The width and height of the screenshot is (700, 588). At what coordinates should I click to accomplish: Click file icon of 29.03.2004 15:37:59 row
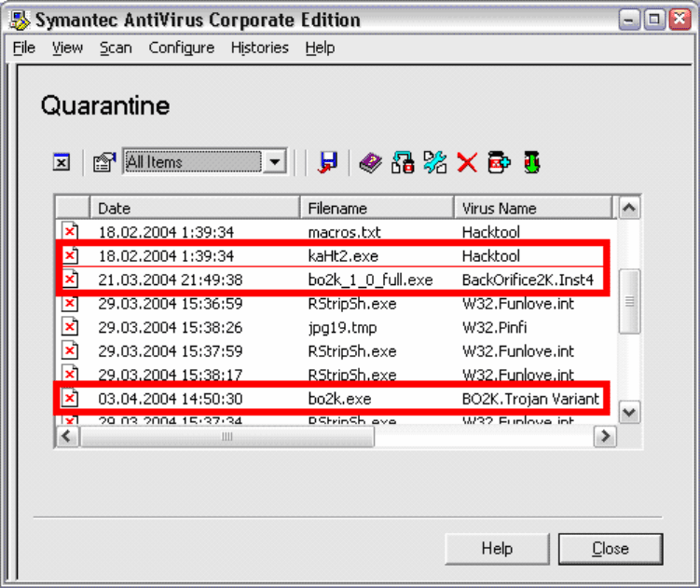pyautogui.click(x=70, y=351)
